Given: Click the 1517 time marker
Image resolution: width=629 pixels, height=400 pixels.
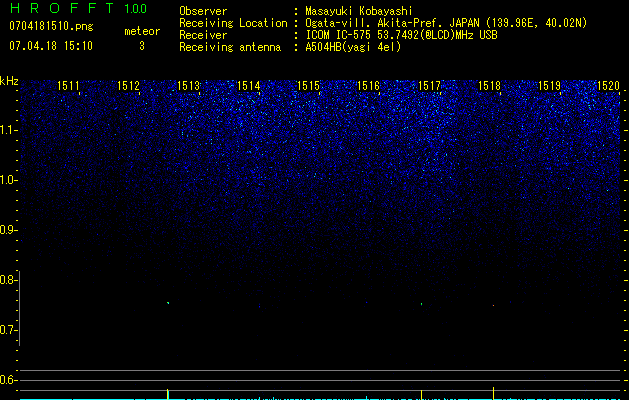Looking at the screenshot, I should tap(429, 85).
